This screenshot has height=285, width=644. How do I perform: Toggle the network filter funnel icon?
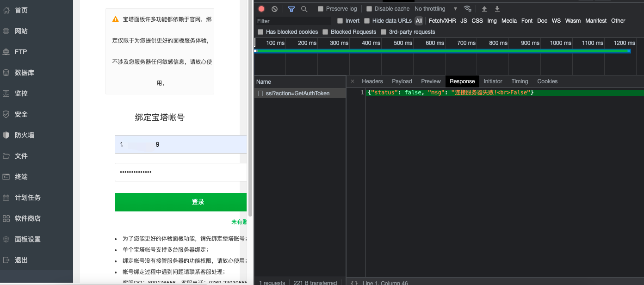pyautogui.click(x=291, y=9)
